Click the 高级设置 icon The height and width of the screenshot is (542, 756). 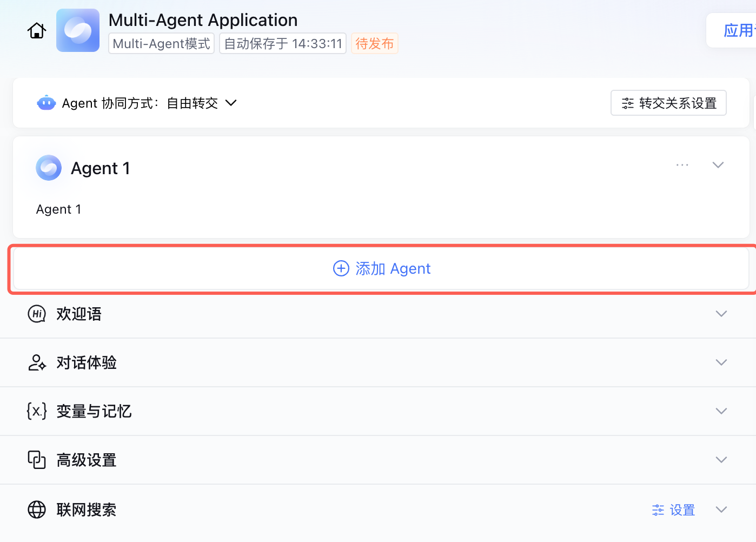click(37, 460)
